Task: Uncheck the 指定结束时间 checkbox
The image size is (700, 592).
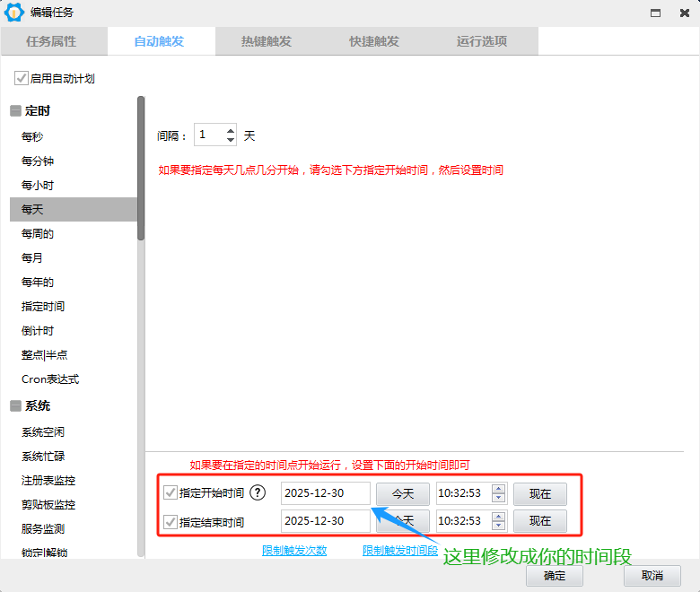Action: click(x=171, y=521)
